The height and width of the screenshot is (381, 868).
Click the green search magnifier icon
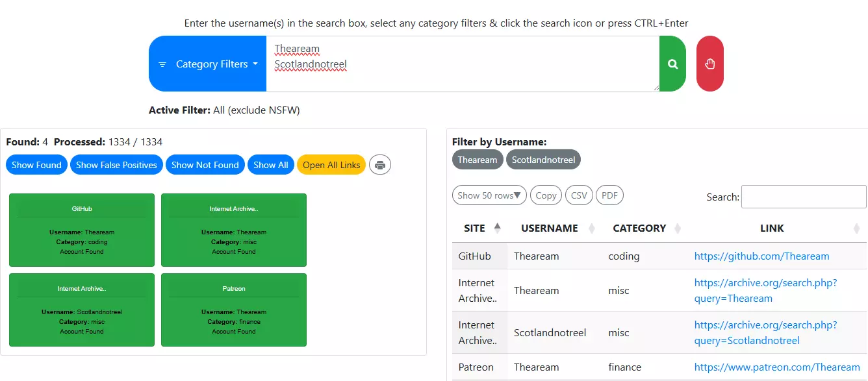coord(672,64)
